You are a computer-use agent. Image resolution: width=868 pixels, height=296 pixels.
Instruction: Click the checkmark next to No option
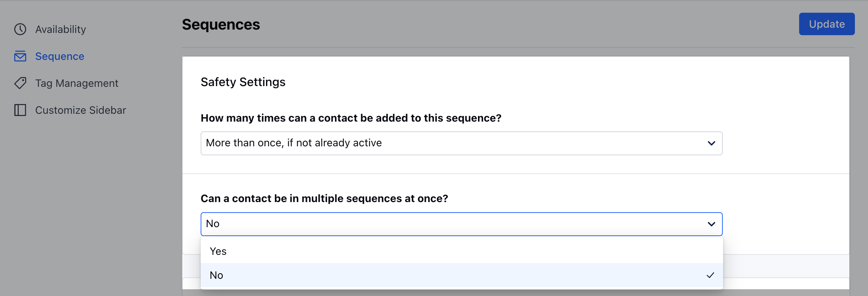click(x=710, y=275)
